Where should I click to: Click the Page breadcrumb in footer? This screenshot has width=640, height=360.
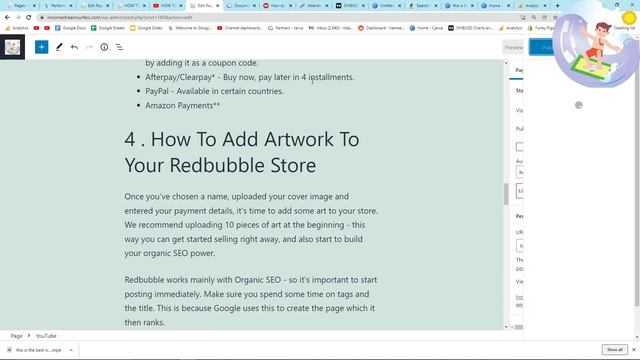pyautogui.click(x=16, y=336)
